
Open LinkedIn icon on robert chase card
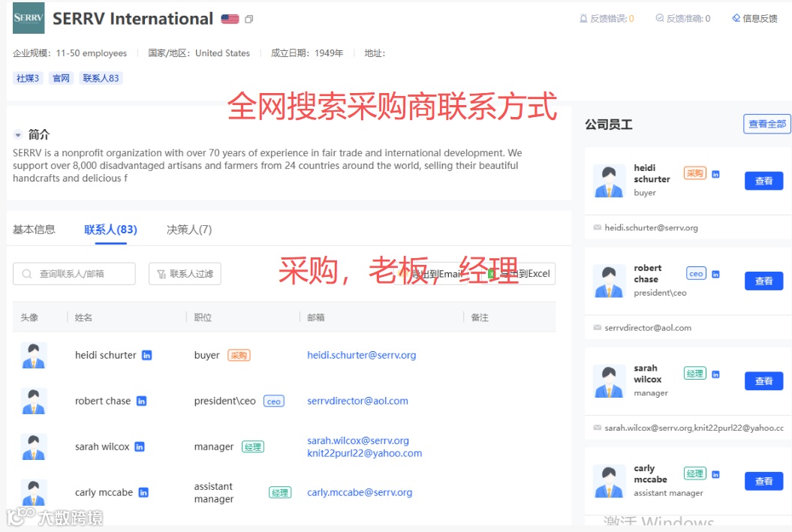click(x=715, y=274)
